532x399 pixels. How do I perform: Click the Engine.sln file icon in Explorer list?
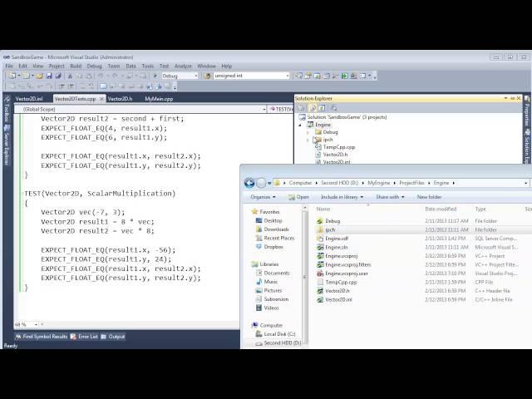pyautogui.click(x=319, y=247)
